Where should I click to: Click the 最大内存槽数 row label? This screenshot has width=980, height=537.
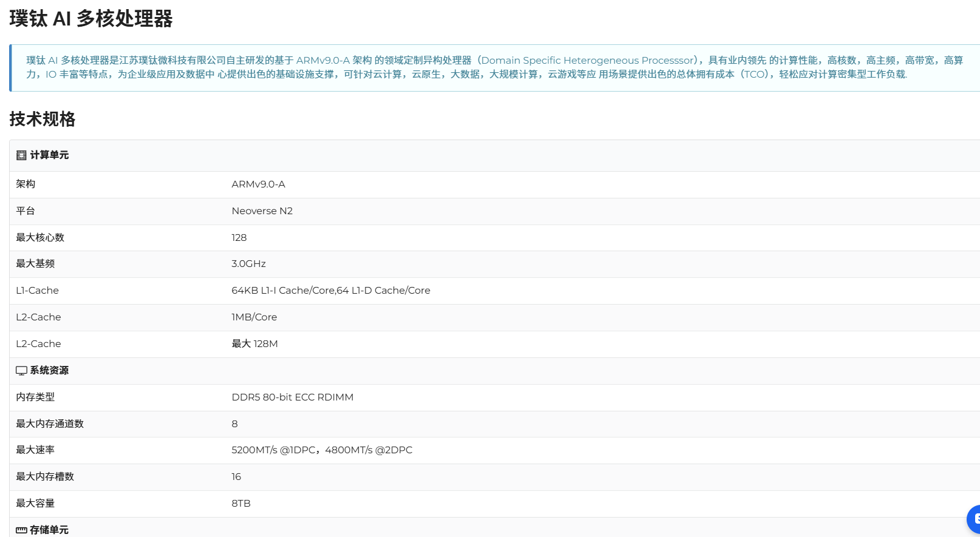pyautogui.click(x=45, y=477)
